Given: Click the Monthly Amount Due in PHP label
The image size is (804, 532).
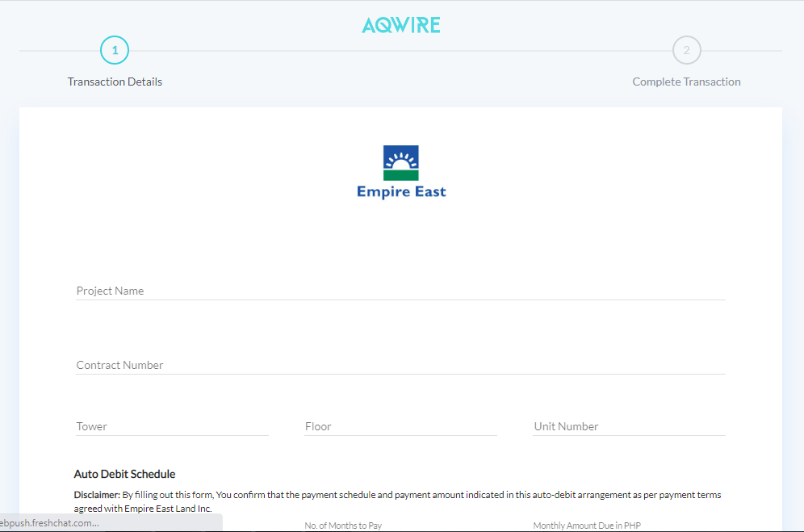Looking at the screenshot, I should tap(587, 526).
